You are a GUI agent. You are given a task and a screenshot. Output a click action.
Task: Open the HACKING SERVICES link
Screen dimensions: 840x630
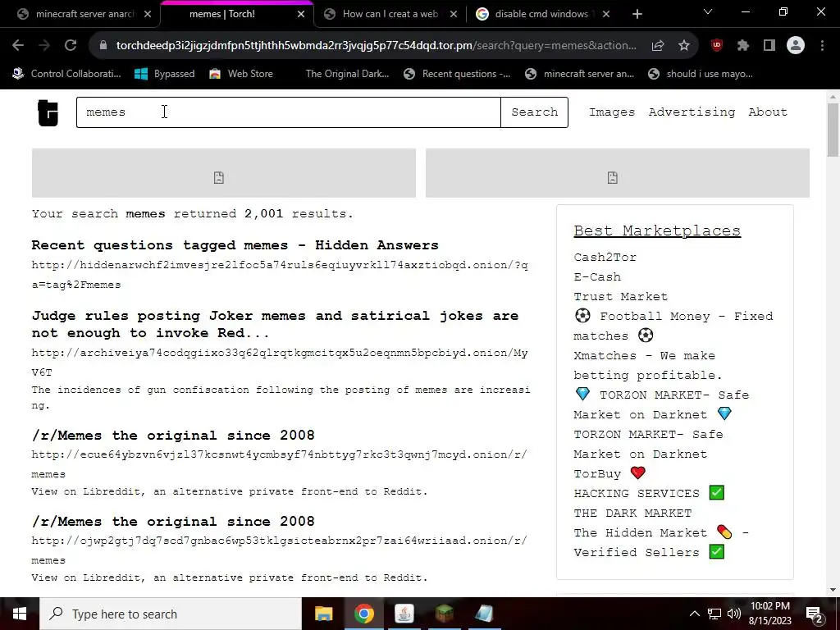649,493
